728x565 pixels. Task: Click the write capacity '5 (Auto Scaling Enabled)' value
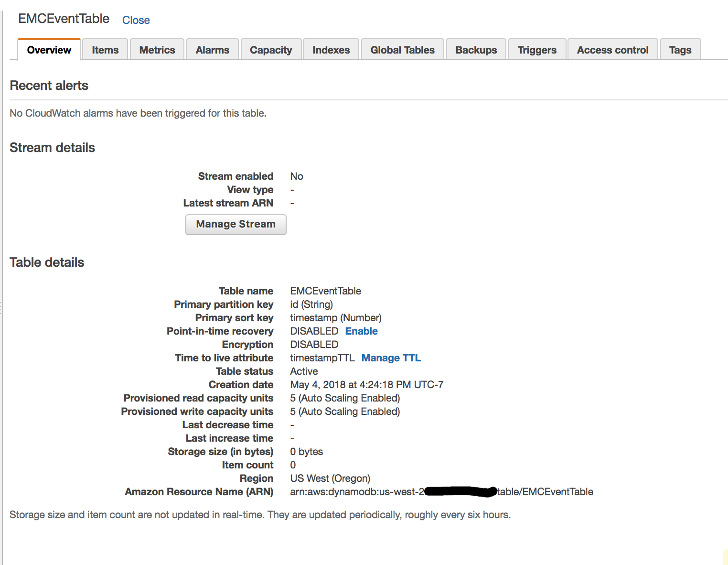coord(345,412)
